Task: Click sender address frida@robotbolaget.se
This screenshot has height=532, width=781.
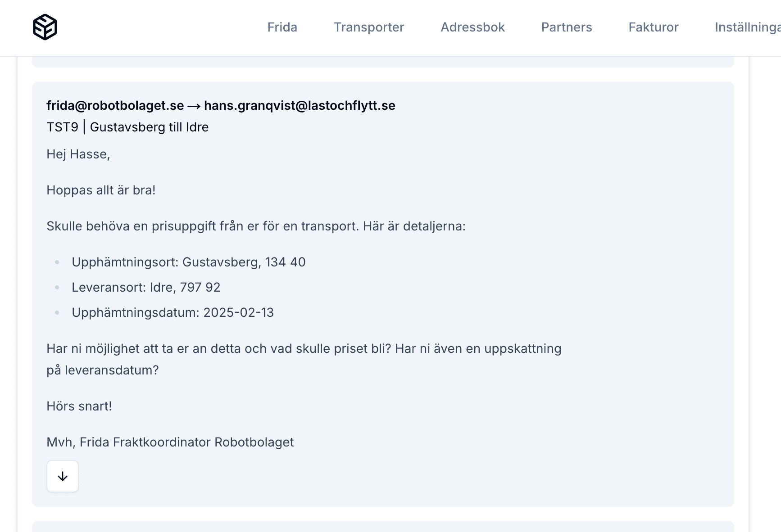Action: tap(115, 105)
